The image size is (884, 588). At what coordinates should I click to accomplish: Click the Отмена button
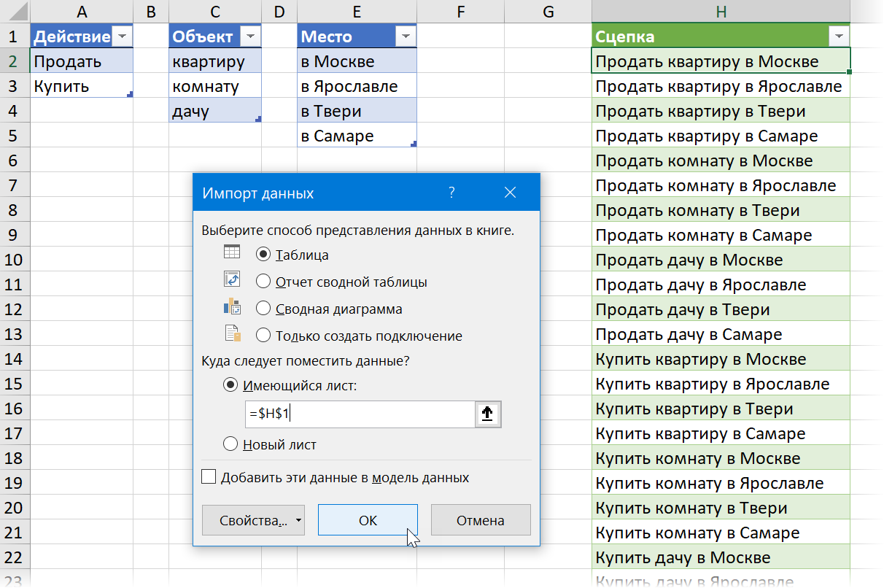[481, 521]
